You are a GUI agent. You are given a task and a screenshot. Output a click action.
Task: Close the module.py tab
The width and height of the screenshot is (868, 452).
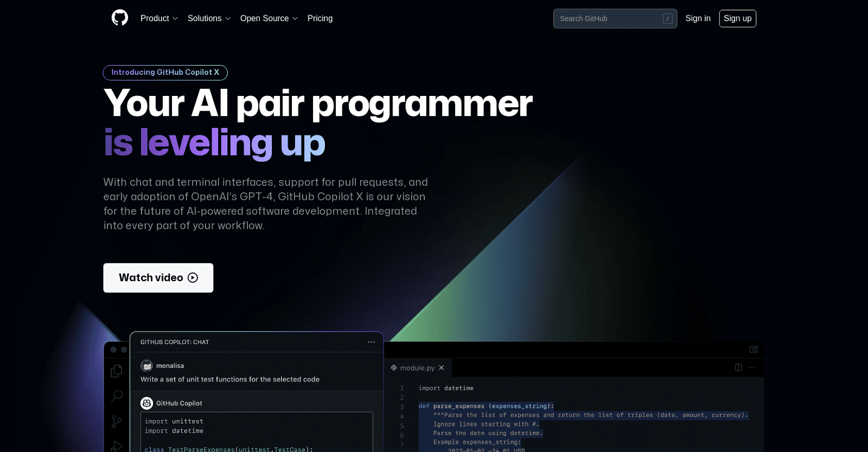click(x=442, y=368)
